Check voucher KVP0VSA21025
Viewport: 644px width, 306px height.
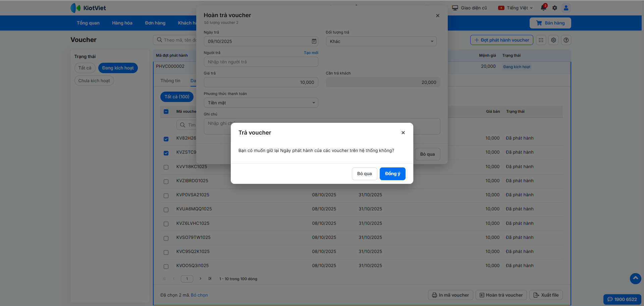pos(166,196)
